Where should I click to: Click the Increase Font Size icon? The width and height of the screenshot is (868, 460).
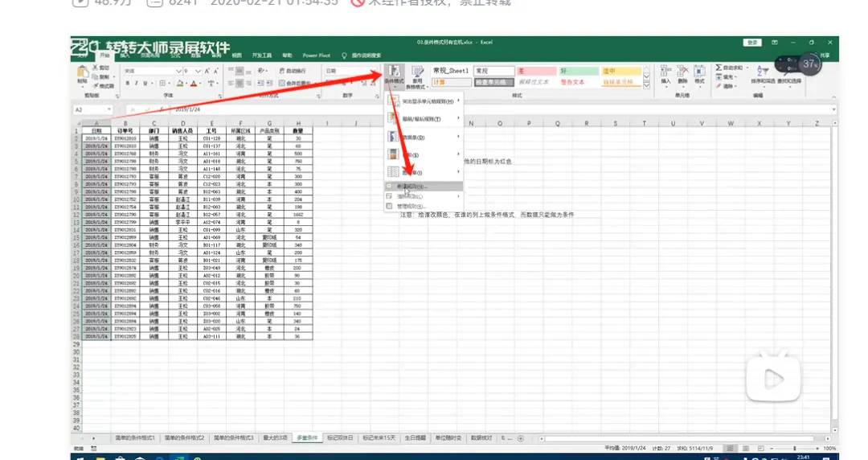(x=207, y=71)
